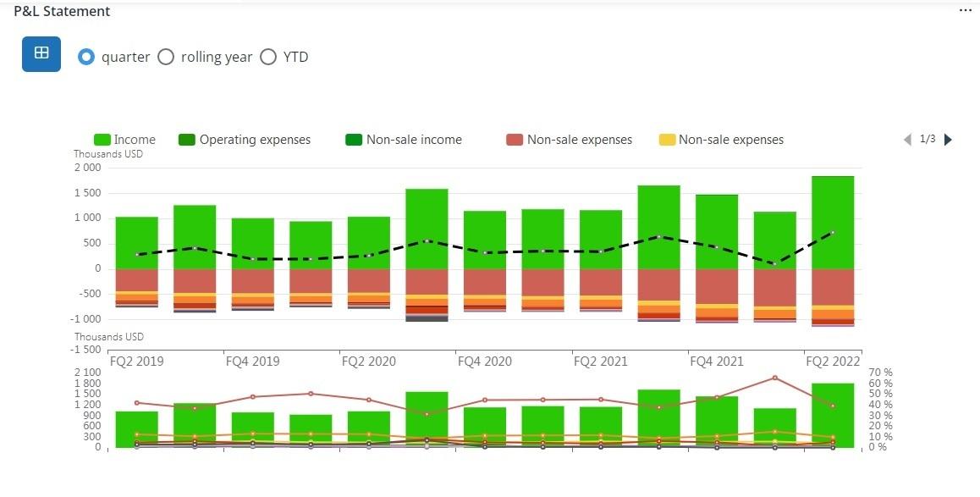Viewport: 980px width, 497px height.
Task: Click the Non-sale income legend icon
Action: click(354, 140)
